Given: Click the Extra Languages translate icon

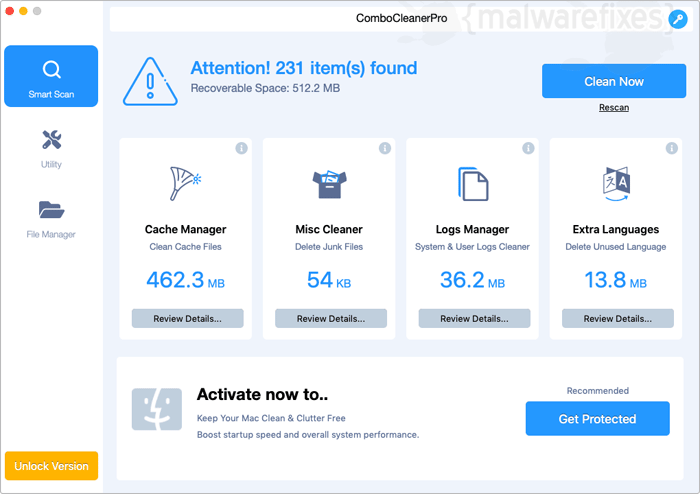Looking at the screenshot, I should [616, 184].
